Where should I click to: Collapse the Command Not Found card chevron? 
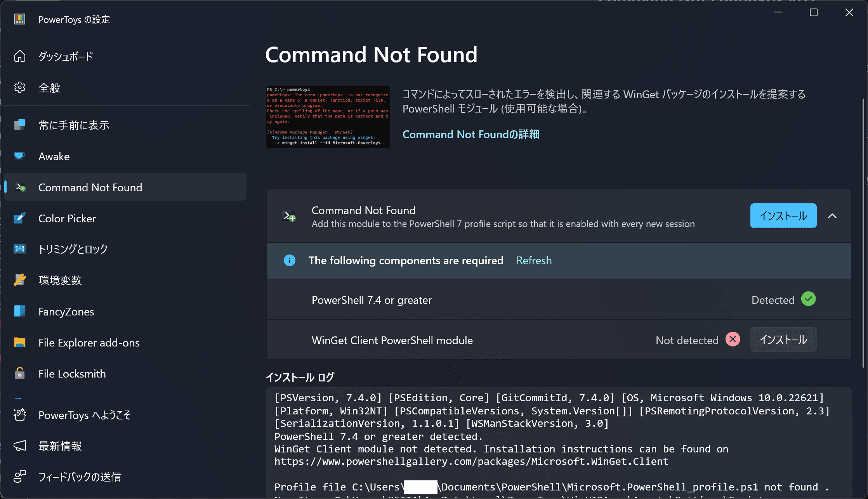(x=832, y=216)
